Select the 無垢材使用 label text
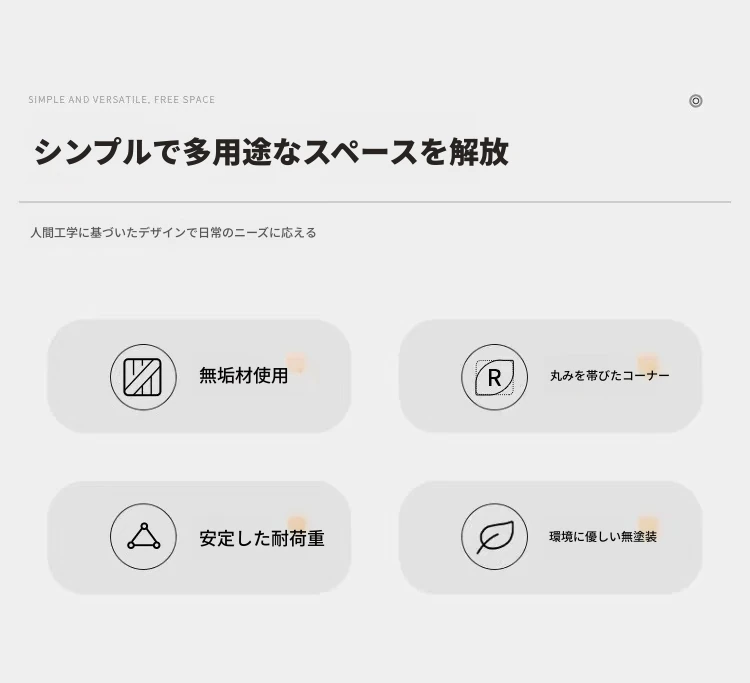The image size is (750, 683). 243,375
